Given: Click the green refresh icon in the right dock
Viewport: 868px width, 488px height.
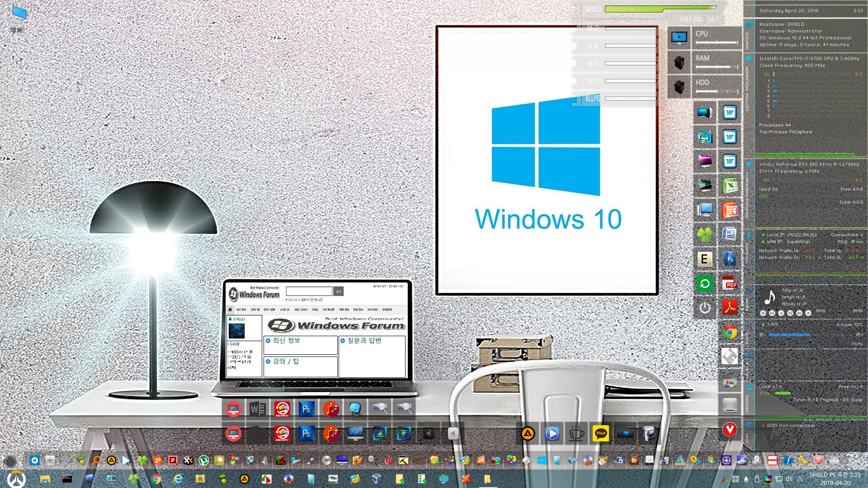Looking at the screenshot, I should 704,283.
